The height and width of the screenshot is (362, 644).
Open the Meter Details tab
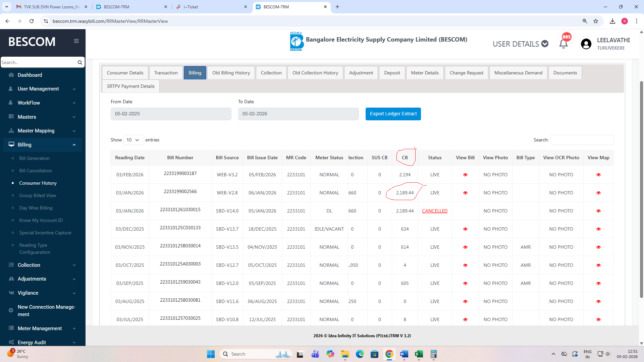coord(425,73)
